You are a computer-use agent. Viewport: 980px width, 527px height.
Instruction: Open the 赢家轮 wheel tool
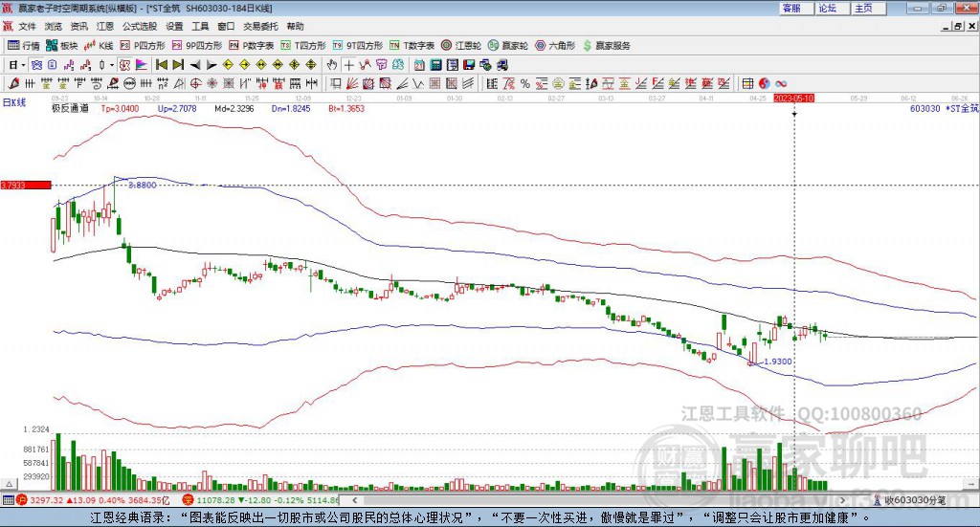[x=508, y=46]
